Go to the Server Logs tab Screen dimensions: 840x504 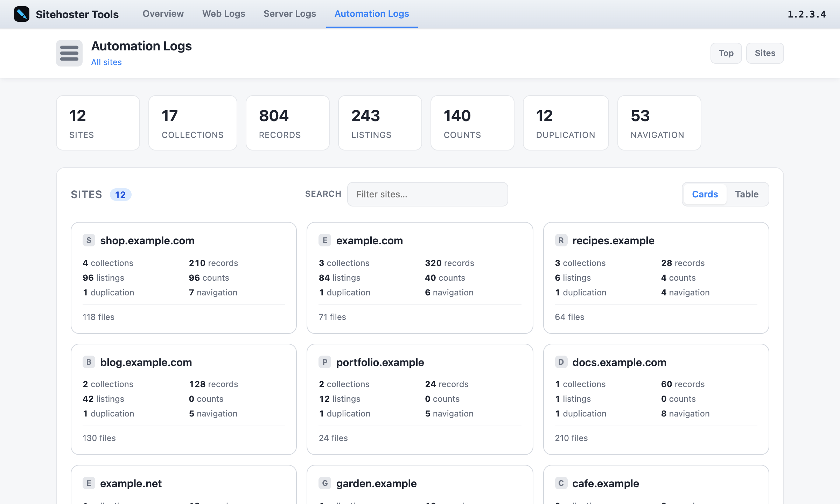pyautogui.click(x=290, y=14)
